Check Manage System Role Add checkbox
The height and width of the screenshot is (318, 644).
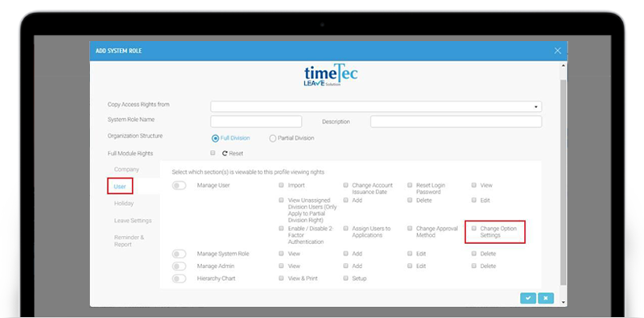tap(346, 254)
